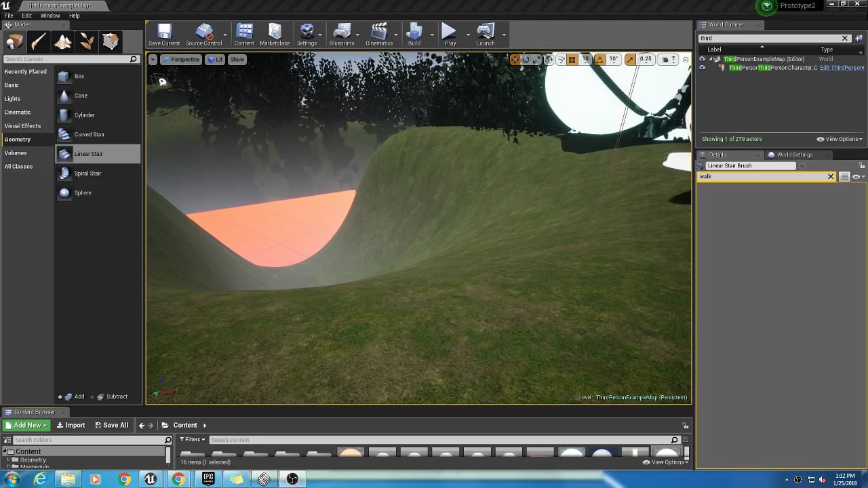Toggle world/local coordinate system globe icon
The width and height of the screenshot is (868, 488).
coord(549,60)
